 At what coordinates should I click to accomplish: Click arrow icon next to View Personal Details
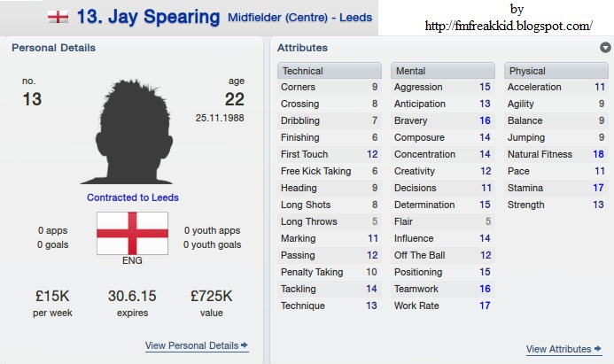click(x=245, y=345)
